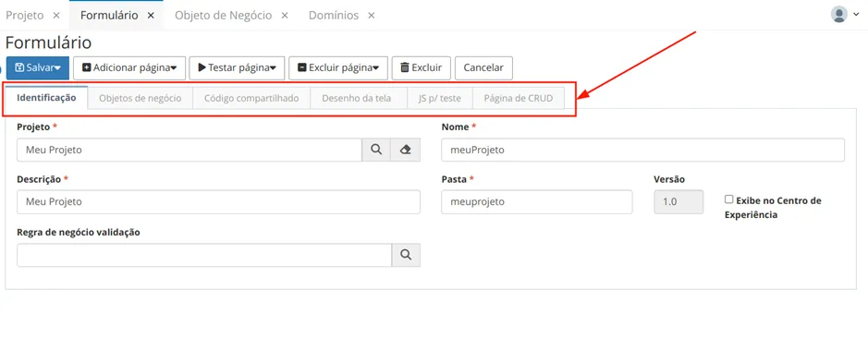Click the Cancelar button

(x=483, y=68)
